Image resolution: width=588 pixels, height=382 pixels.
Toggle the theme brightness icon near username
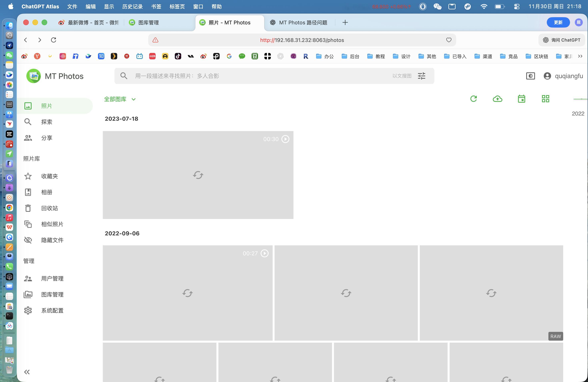[530, 76]
